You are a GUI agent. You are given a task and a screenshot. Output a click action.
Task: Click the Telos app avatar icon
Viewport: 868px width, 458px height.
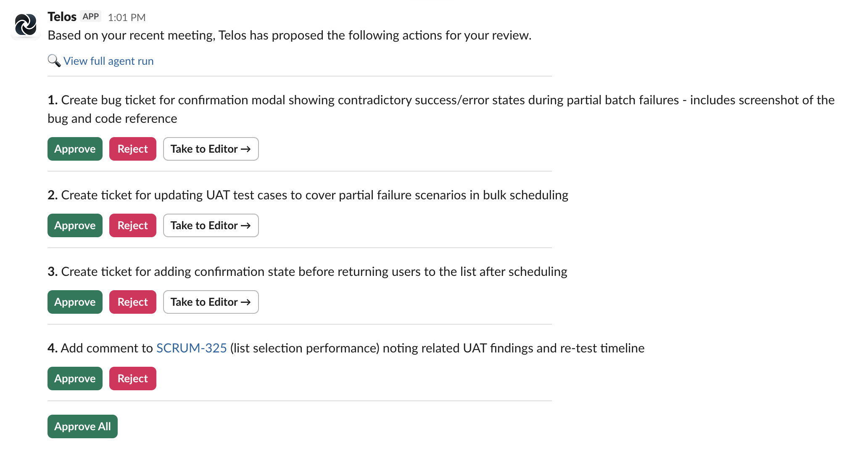25,24
